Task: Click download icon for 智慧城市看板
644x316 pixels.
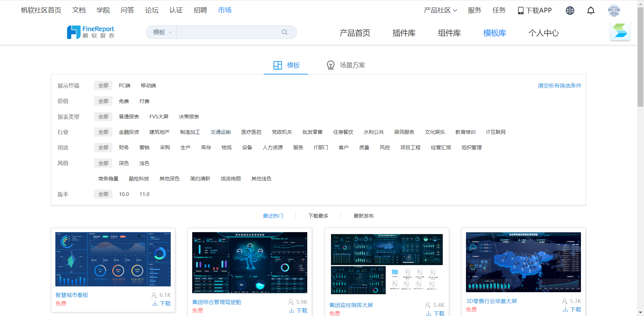Action: tap(155, 303)
